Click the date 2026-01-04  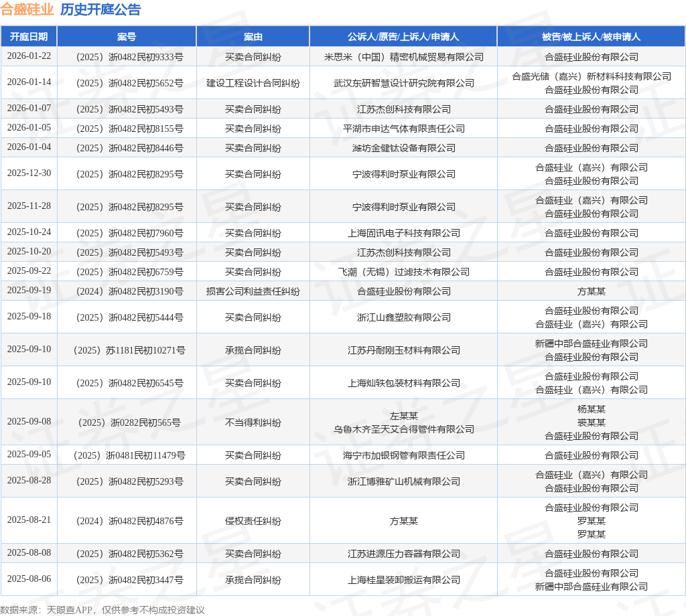(x=29, y=147)
